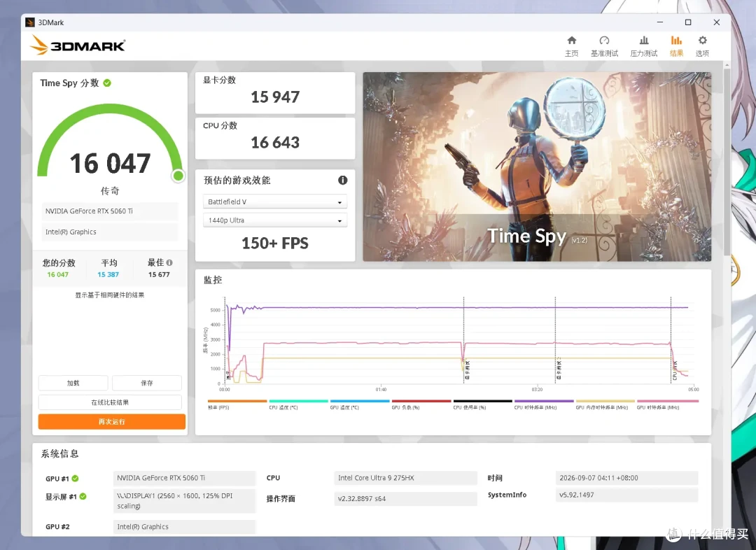Image resolution: width=756 pixels, height=550 pixels.
Task: Click the 您的分数 value under score gauge
Action: (58, 274)
